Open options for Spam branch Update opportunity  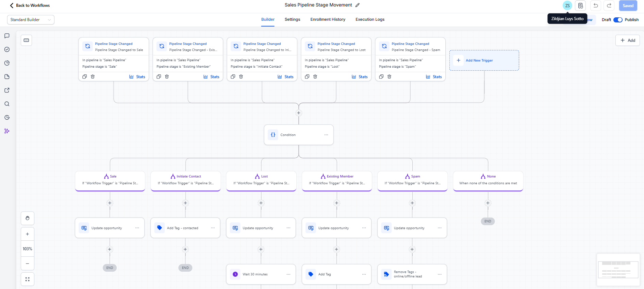tap(440, 228)
